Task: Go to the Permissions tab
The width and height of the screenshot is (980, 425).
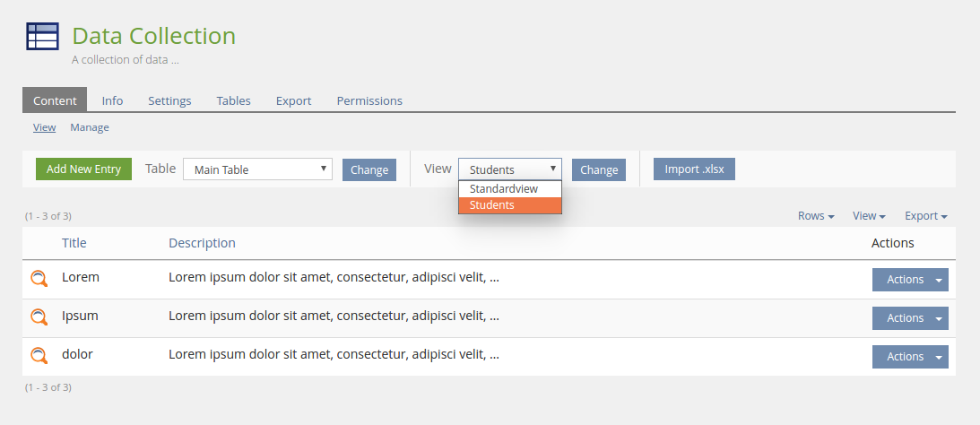Action: tap(369, 100)
